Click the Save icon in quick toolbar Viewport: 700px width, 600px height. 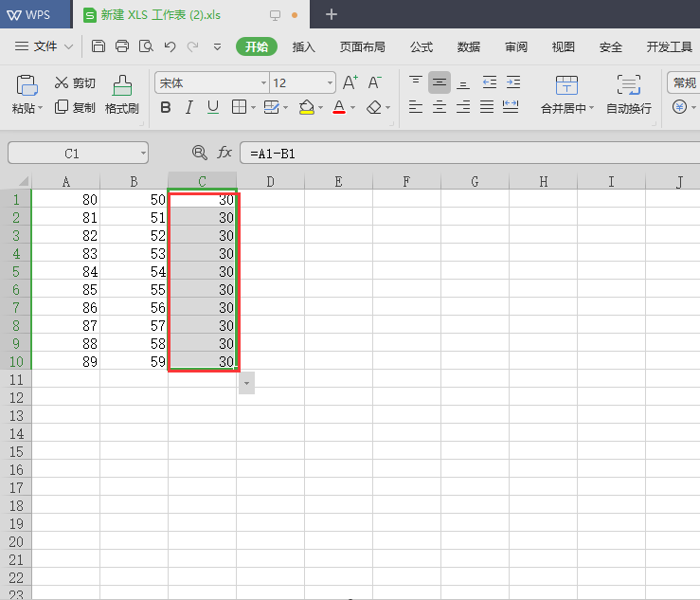(x=98, y=46)
